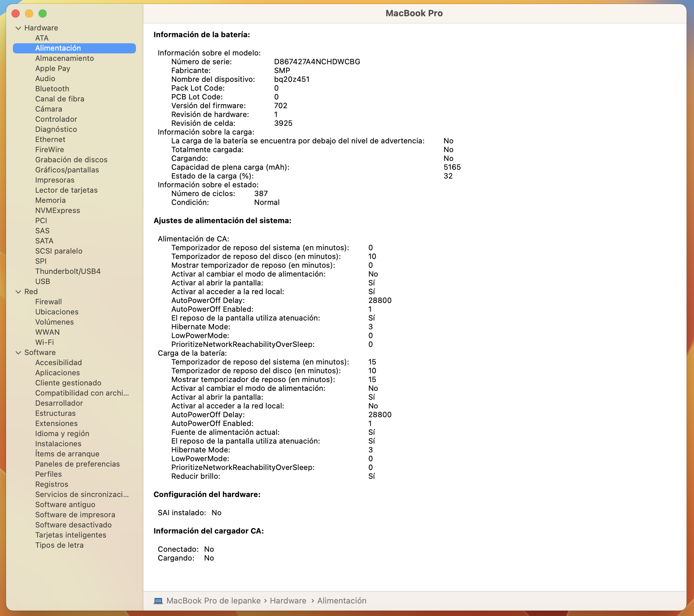694x616 pixels.
Task: Collapse the Red section chevron
Action: (x=18, y=292)
